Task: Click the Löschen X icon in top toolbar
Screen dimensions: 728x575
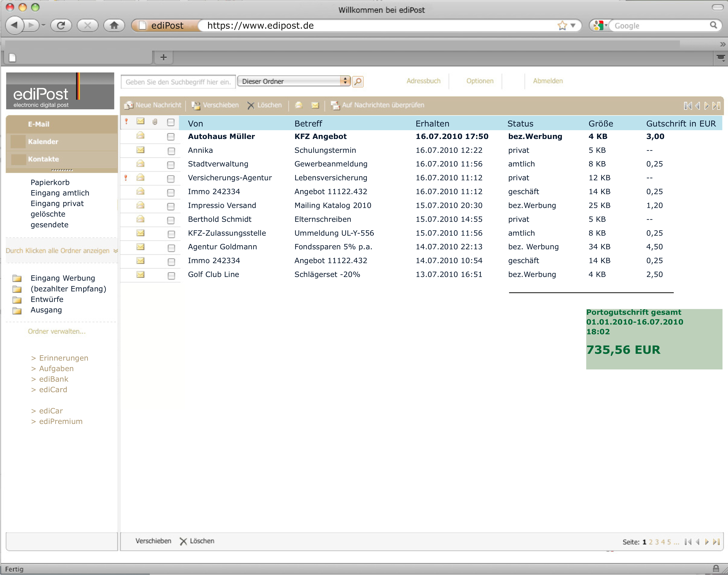Action: coord(251,105)
